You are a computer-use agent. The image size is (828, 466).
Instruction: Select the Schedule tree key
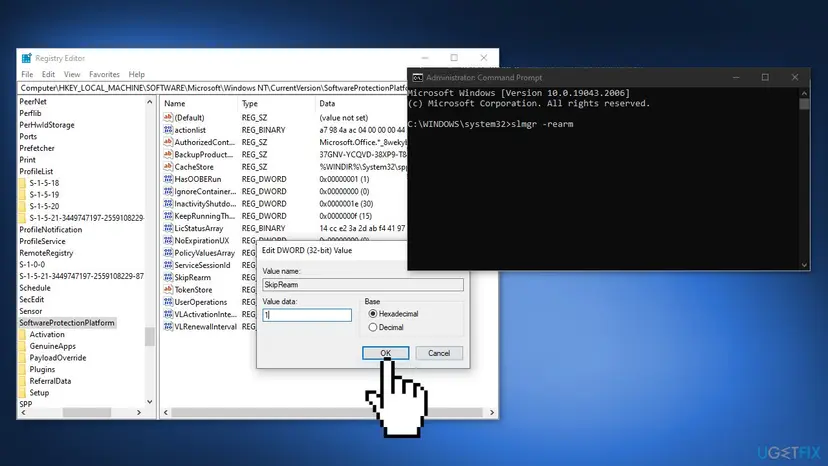(35, 287)
